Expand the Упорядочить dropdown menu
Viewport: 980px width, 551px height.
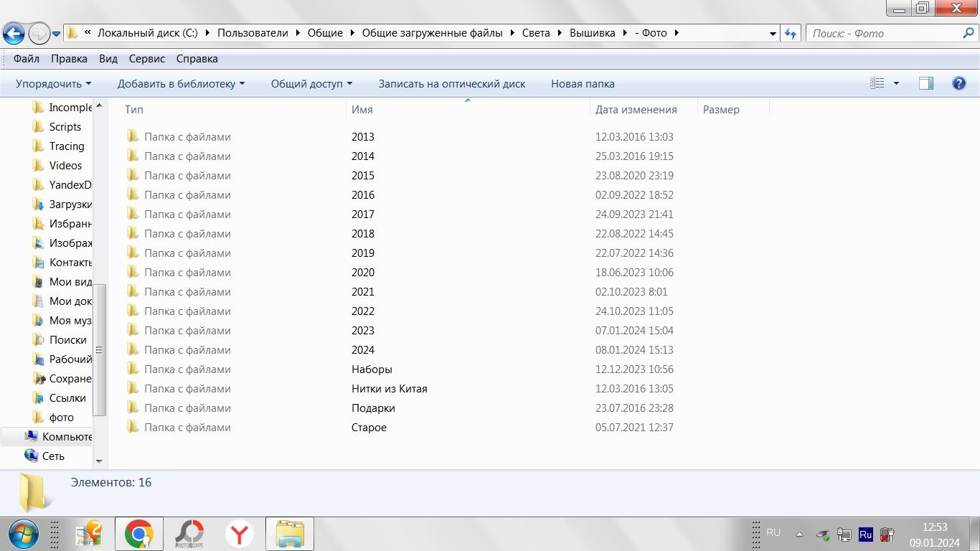(53, 84)
